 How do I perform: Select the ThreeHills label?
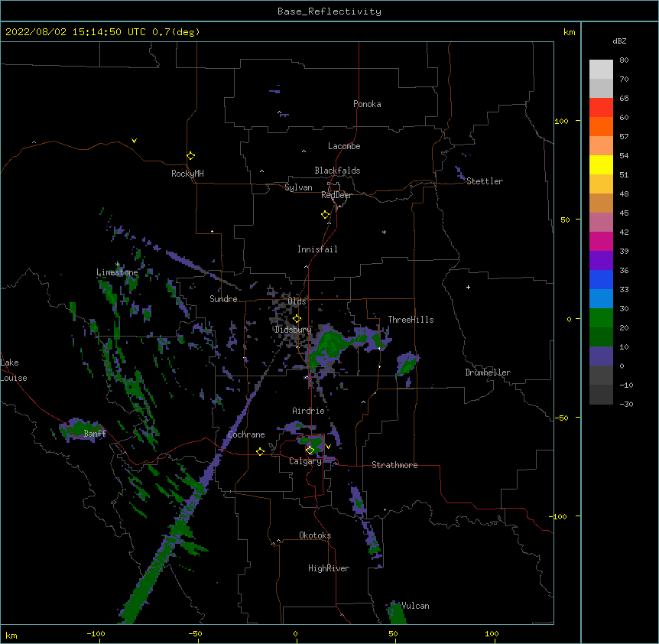(x=411, y=320)
